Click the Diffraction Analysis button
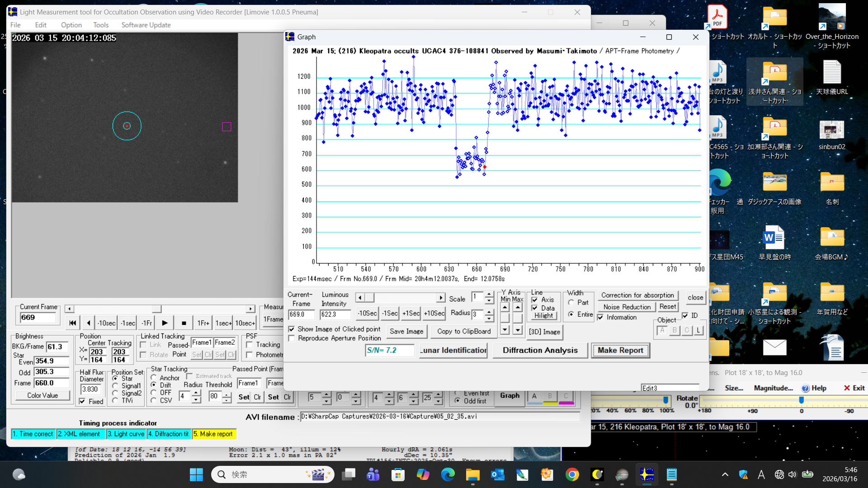Screen dimensions: 868x488 540,350
